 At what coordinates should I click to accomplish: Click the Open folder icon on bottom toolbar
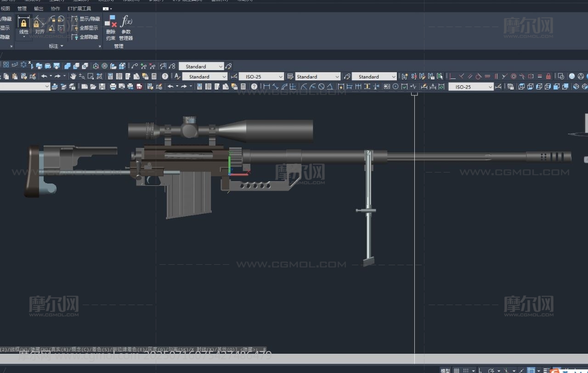[93, 86]
